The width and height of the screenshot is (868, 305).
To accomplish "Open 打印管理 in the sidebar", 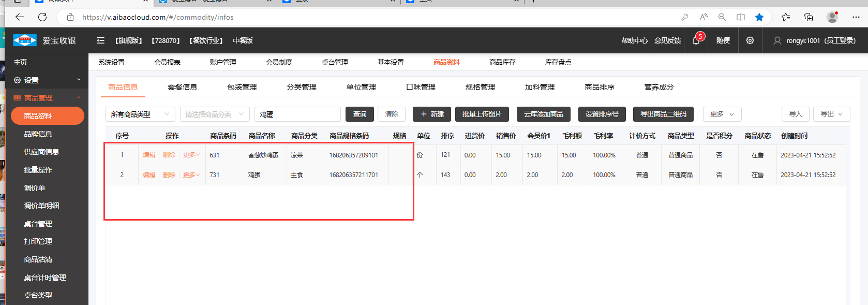I will click(x=38, y=241).
